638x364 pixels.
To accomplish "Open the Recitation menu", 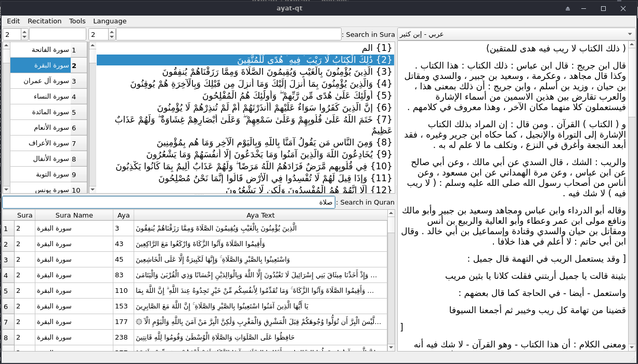I will point(45,21).
